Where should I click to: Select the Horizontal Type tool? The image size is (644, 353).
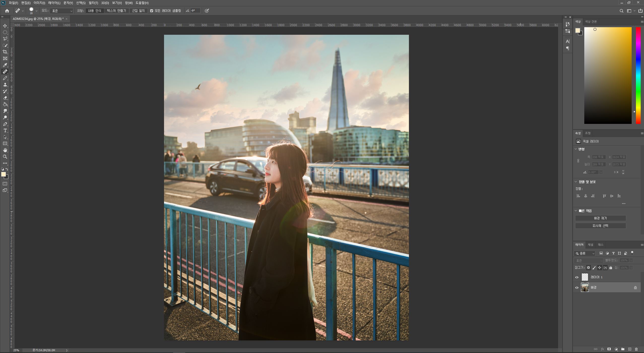(5, 130)
